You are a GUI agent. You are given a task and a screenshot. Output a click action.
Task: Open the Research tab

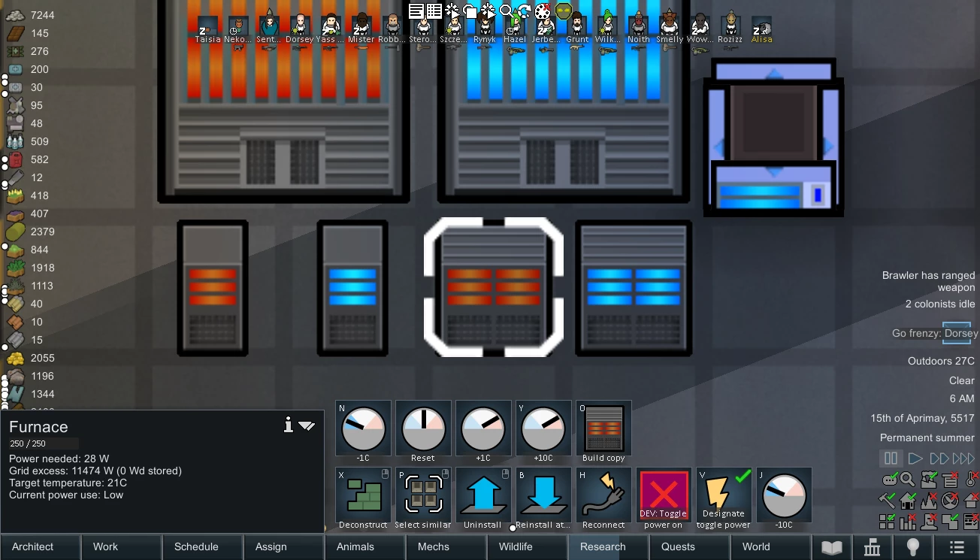[609, 547]
